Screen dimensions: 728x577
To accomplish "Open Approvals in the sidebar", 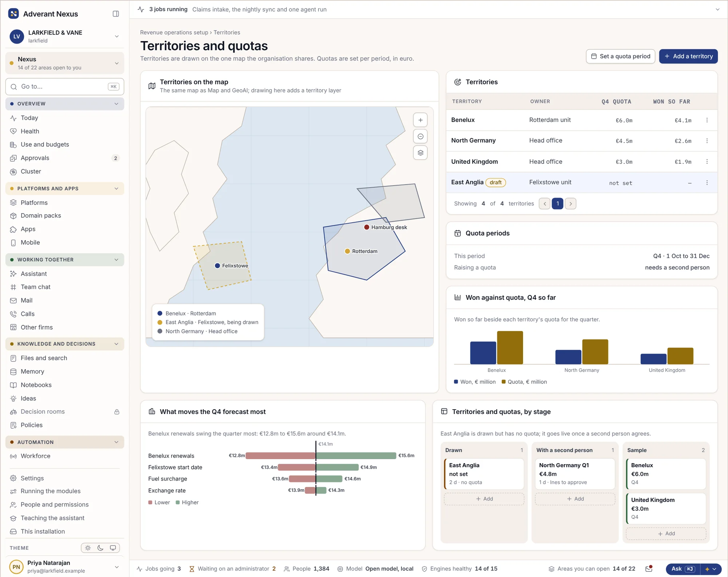I will (65, 158).
